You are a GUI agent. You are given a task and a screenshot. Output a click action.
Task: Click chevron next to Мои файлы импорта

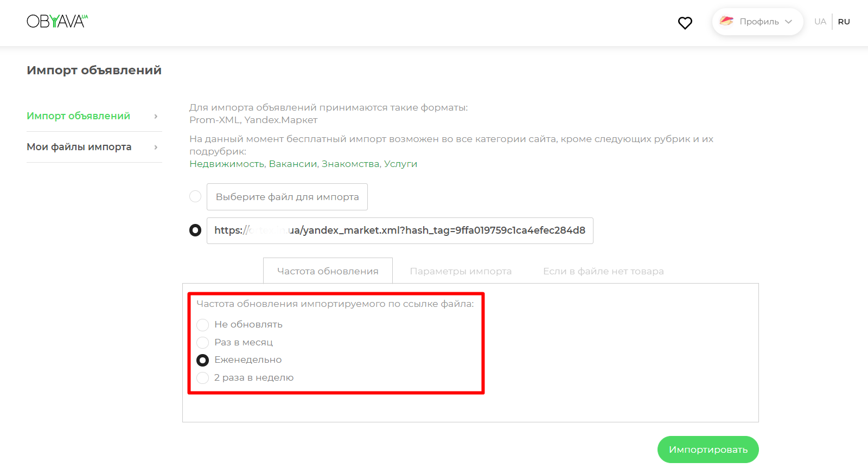click(156, 147)
